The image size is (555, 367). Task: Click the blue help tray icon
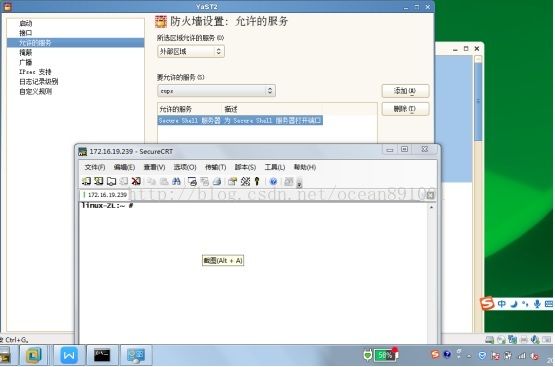[447, 354]
